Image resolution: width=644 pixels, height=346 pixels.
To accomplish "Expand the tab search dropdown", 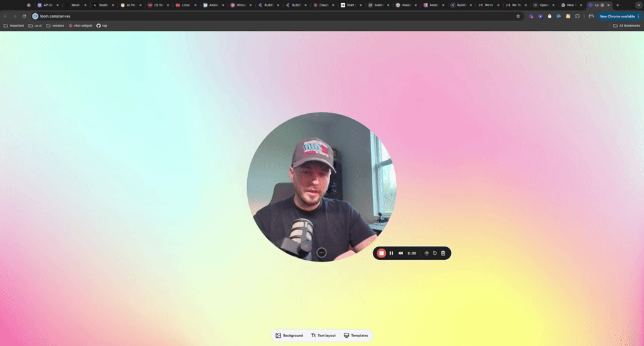I will 639,5.
